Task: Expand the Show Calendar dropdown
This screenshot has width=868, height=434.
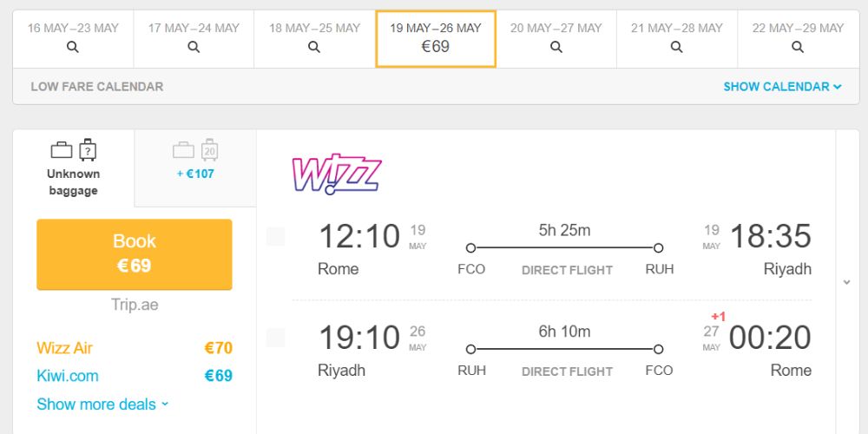Action: (782, 87)
